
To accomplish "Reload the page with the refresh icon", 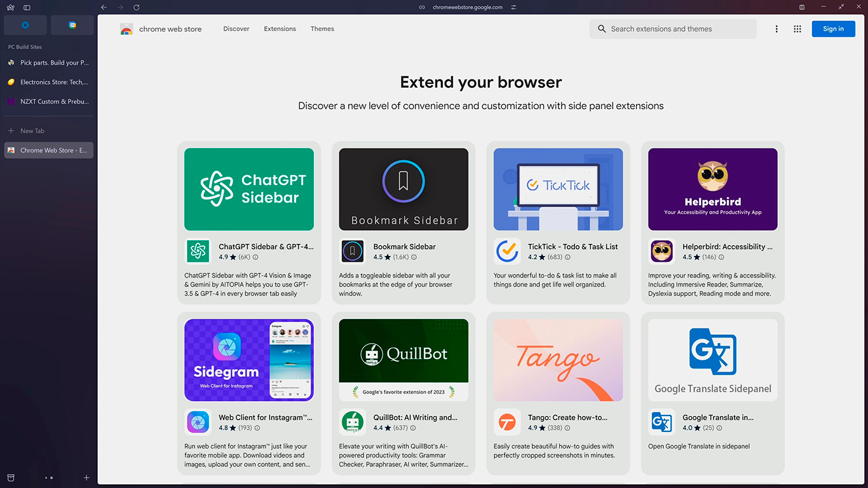I will pyautogui.click(x=137, y=7).
